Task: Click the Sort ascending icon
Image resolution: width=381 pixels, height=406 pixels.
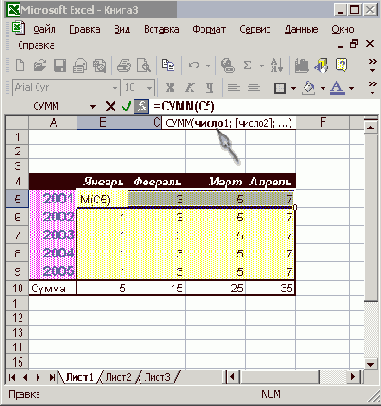Action: click(277, 65)
